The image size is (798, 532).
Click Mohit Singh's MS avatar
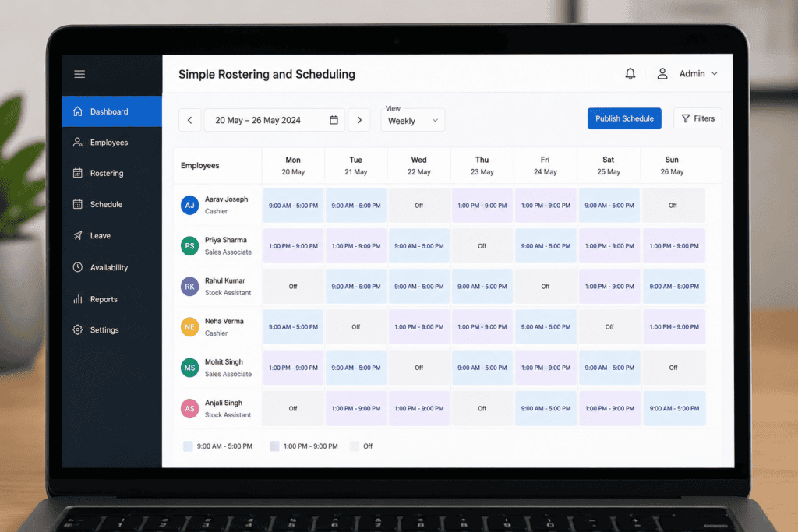190,368
